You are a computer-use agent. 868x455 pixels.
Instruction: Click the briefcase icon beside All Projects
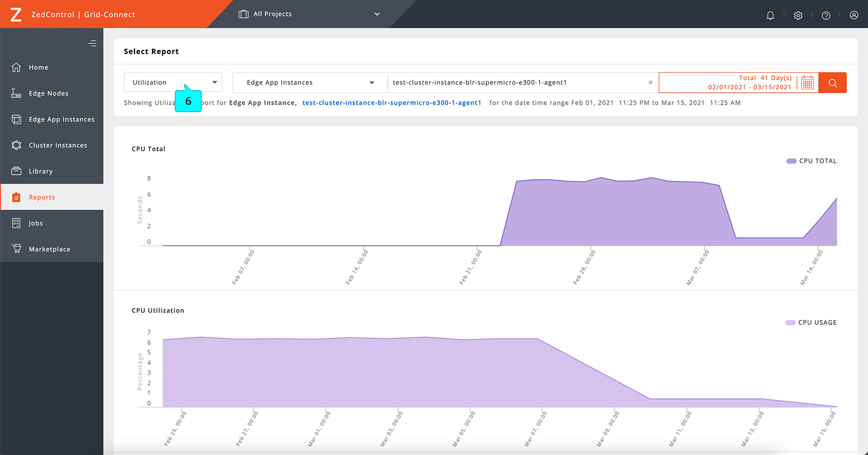click(244, 14)
